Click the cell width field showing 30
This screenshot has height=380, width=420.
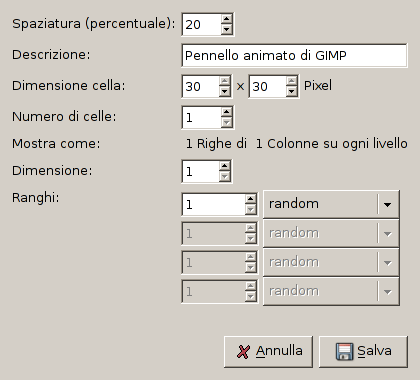[x=200, y=87]
